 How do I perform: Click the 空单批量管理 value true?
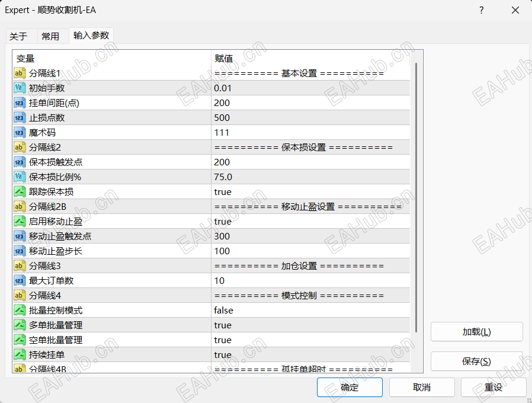pos(223,340)
